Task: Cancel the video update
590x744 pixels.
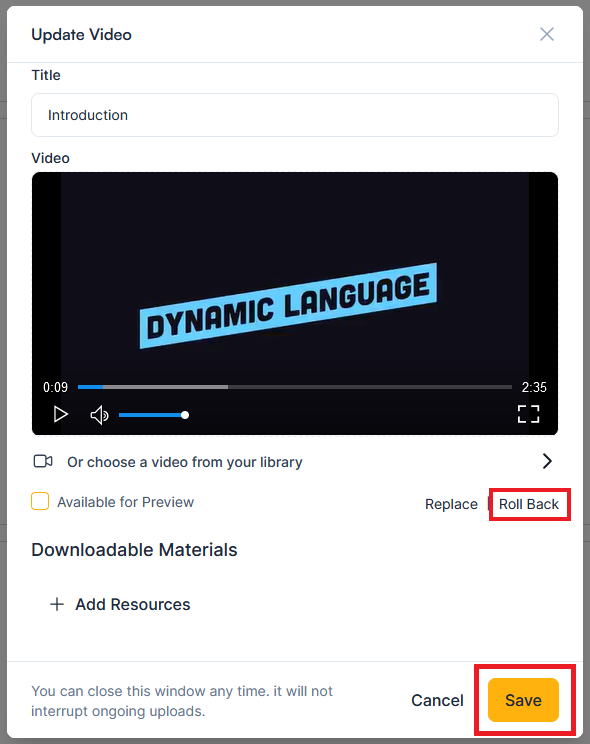Action: point(437,700)
